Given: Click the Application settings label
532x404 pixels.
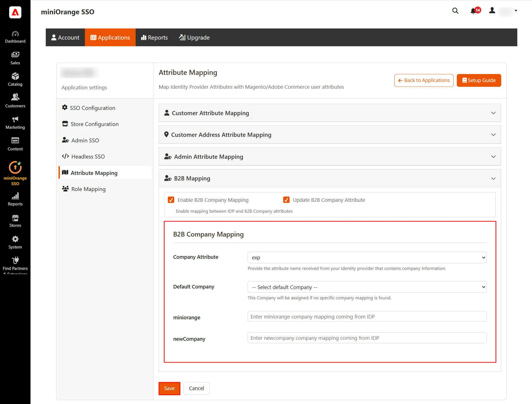Looking at the screenshot, I should click(84, 87).
